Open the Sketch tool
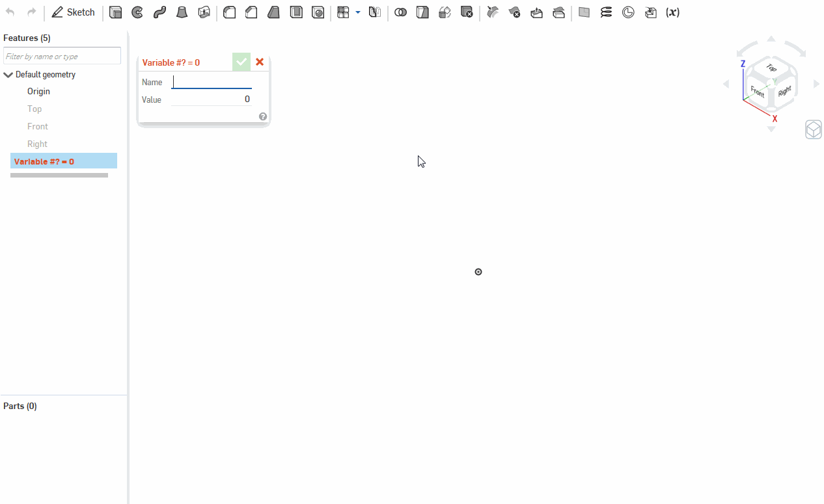The image size is (824, 504). click(73, 12)
